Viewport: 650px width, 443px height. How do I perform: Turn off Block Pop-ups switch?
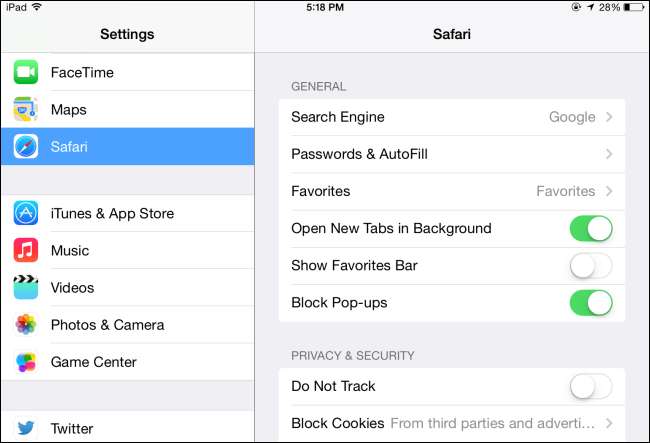coord(590,303)
